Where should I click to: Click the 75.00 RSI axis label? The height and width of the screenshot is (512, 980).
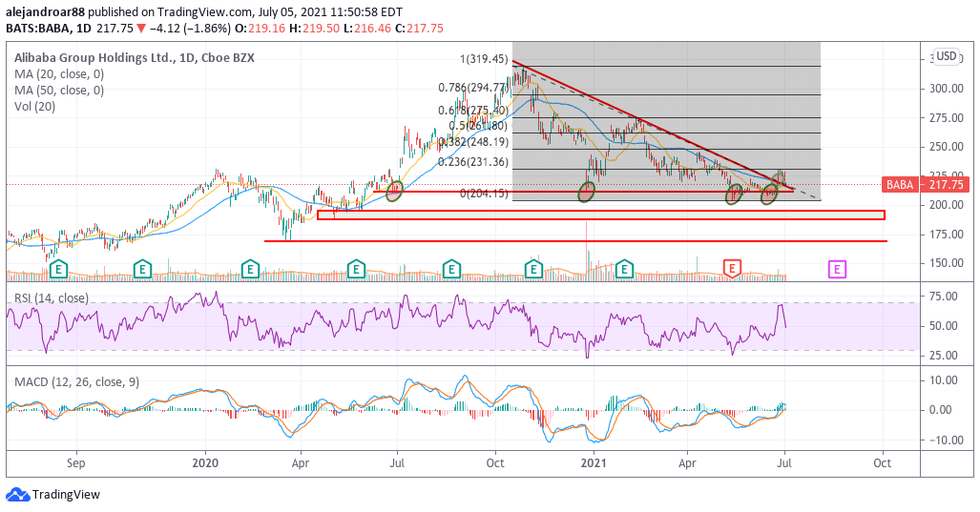(x=943, y=296)
